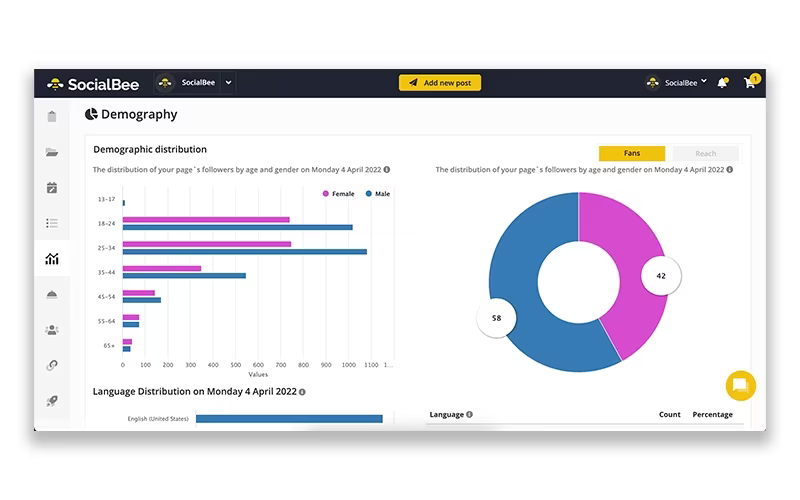The width and height of the screenshot is (800, 500).
Task: Open the SocialBee account menu at top right
Action: pos(677,83)
